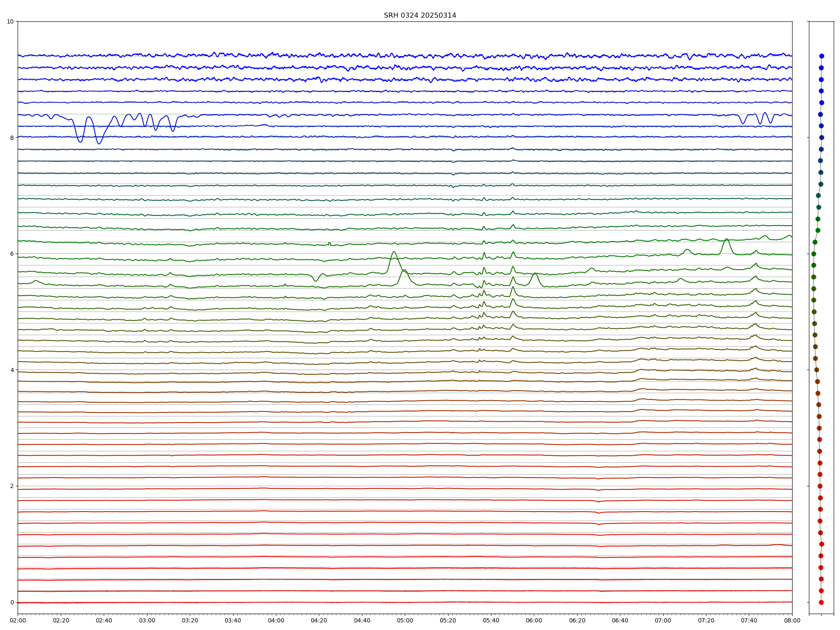Click the y-axis tick label 0
The width and height of the screenshot is (840, 630).
[x=12, y=602]
